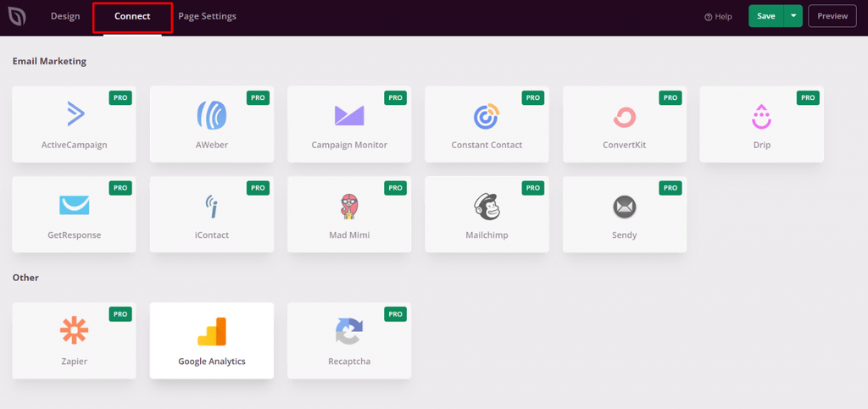
Task: Open the page Preview button
Action: pos(832,16)
